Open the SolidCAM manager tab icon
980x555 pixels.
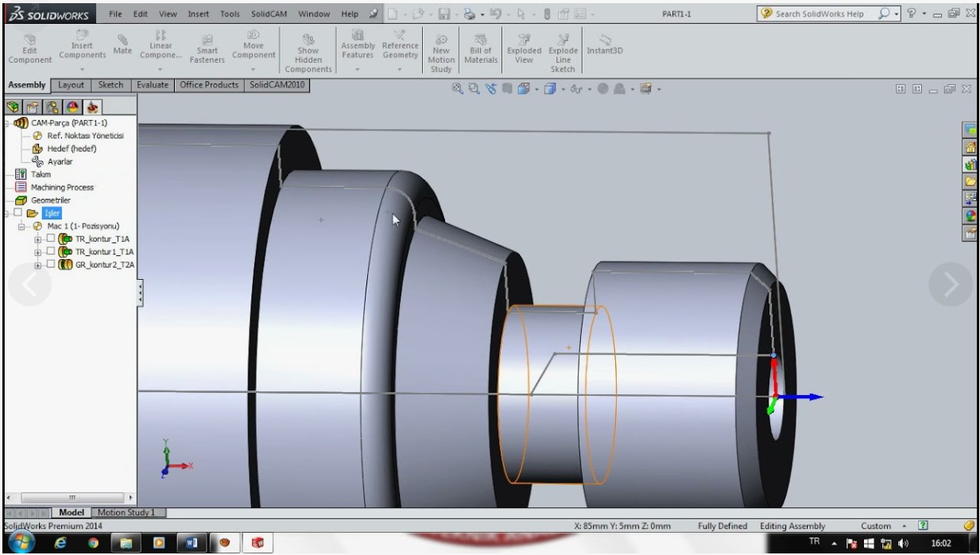[x=92, y=107]
